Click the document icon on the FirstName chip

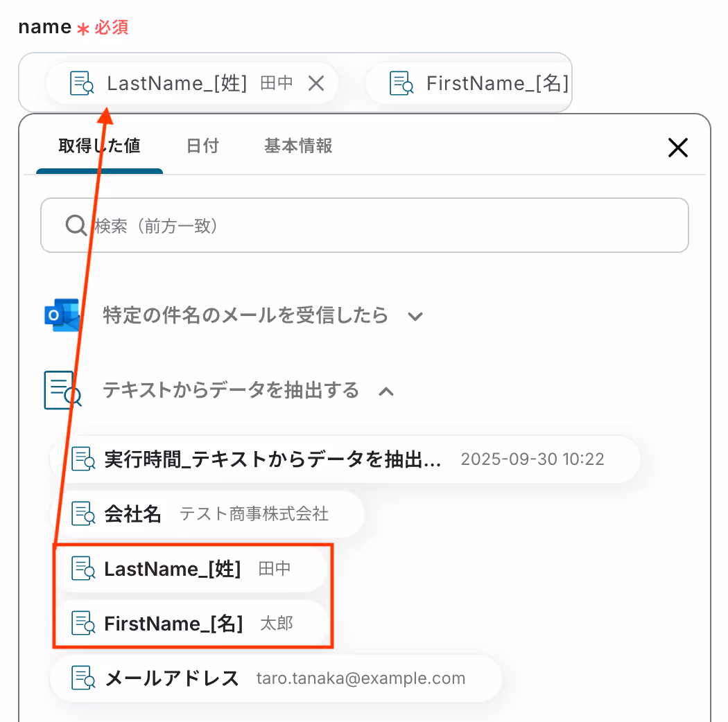[401, 84]
